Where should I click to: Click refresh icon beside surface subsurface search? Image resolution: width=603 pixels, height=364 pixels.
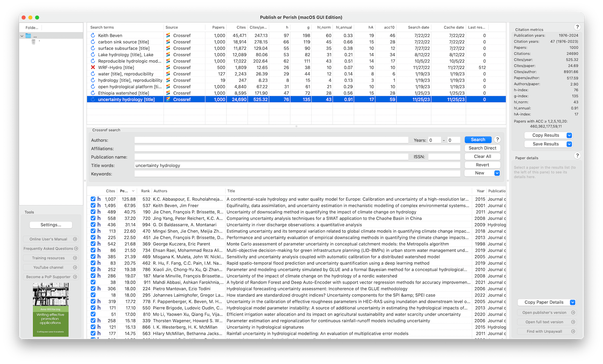click(x=93, y=48)
